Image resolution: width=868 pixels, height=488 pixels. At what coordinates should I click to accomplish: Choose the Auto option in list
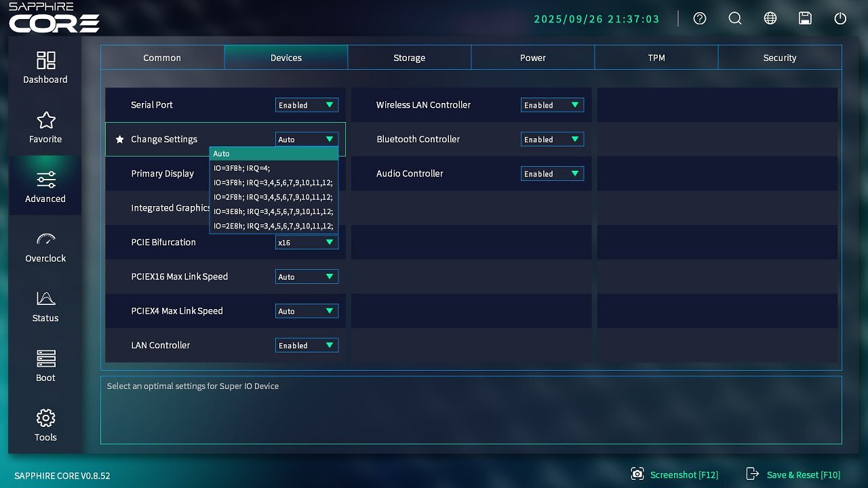tap(274, 154)
